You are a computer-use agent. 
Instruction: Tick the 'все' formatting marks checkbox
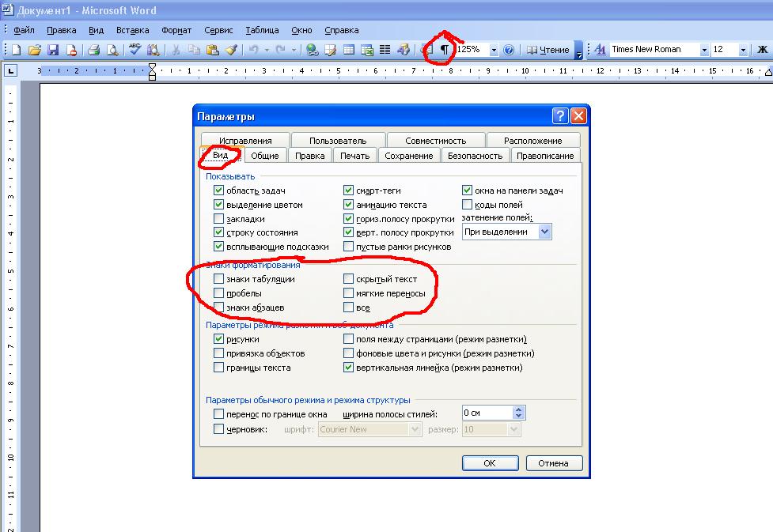[349, 308]
